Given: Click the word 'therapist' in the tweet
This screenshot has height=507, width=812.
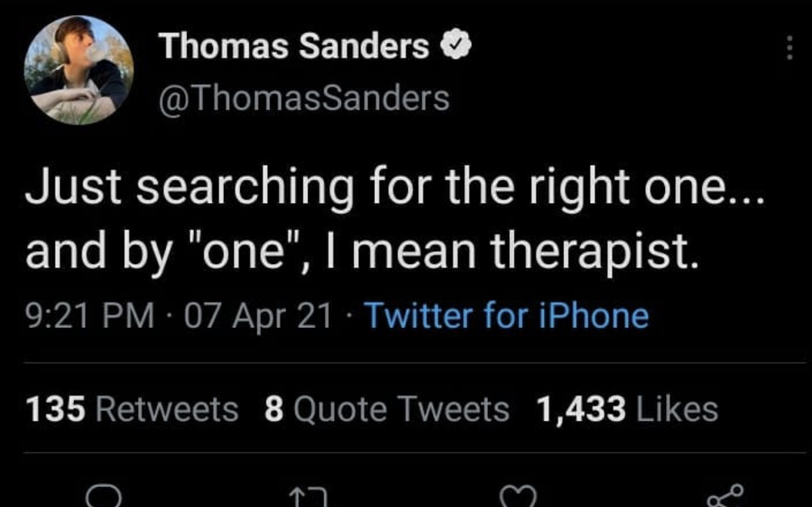Looking at the screenshot, I should coord(590,252).
